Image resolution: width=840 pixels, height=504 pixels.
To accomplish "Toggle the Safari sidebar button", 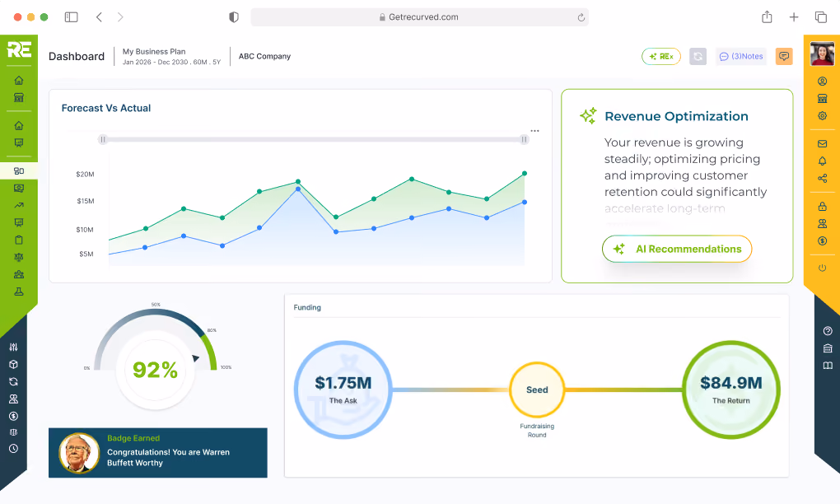I will pyautogui.click(x=72, y=17).
